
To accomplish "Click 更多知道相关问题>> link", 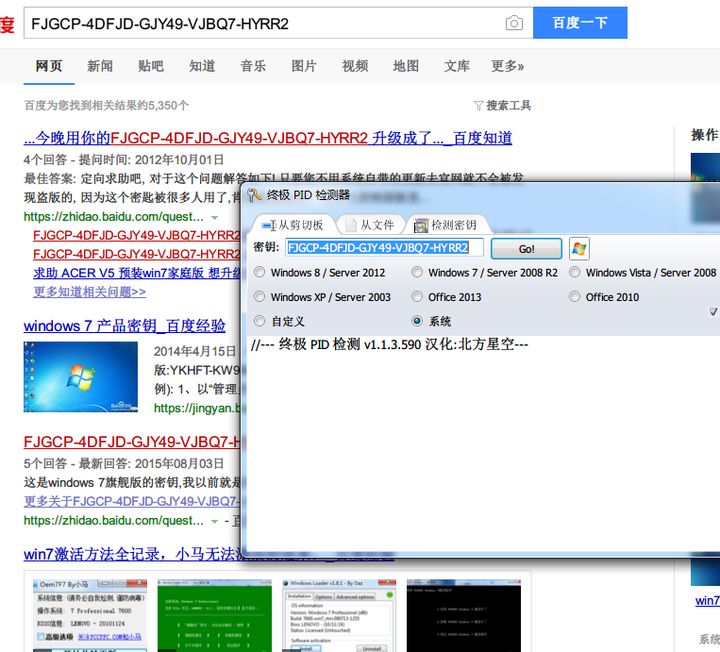I will [90, 292].
